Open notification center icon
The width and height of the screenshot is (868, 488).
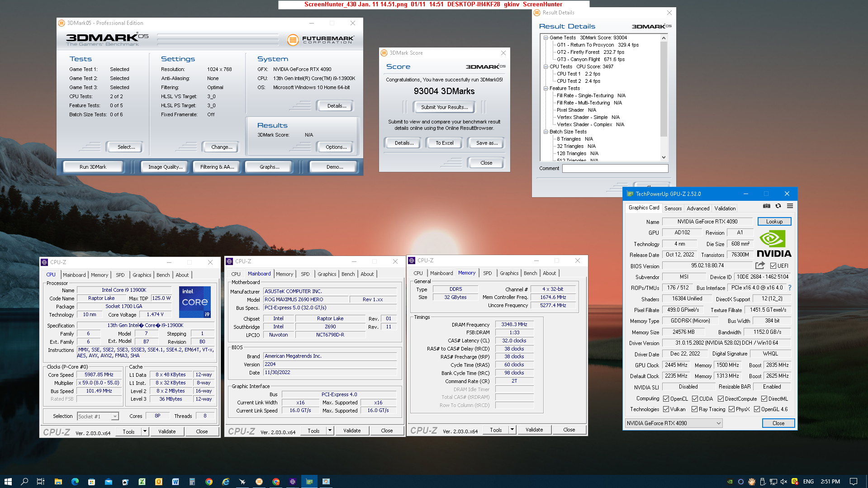[x=854, y=482]
